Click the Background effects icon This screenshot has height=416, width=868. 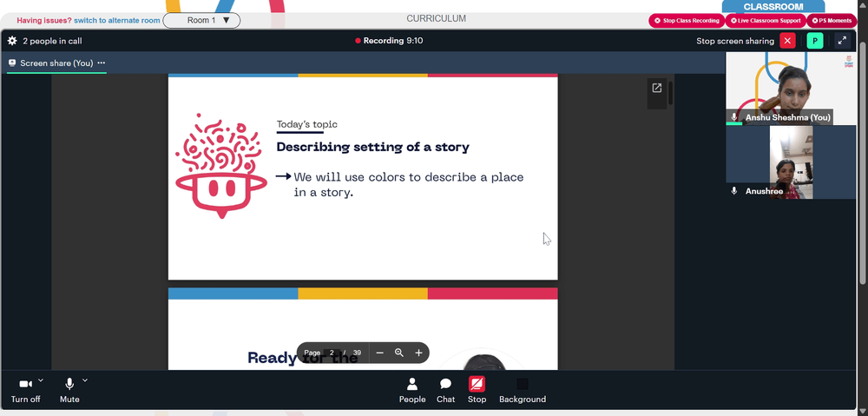click(x=522, y=384)
